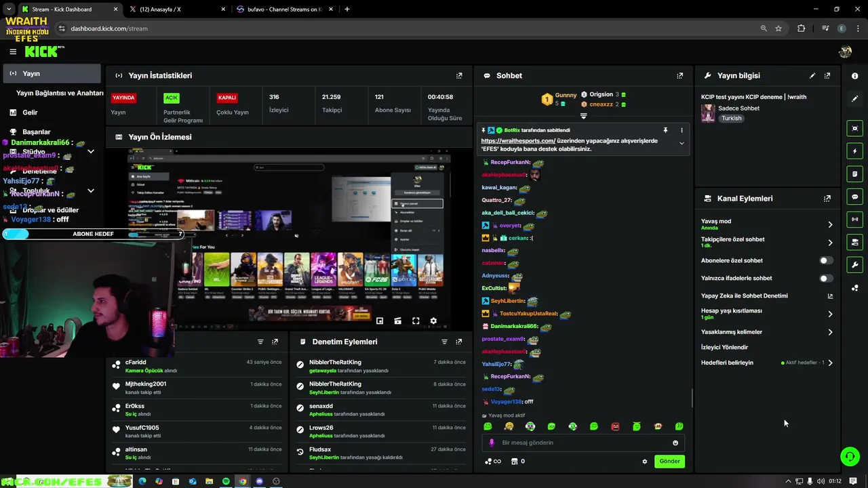Expand the Yasaklanmış kelimeler setting
The height and width of the screenshot is (488, 868).
coord(830,332)
